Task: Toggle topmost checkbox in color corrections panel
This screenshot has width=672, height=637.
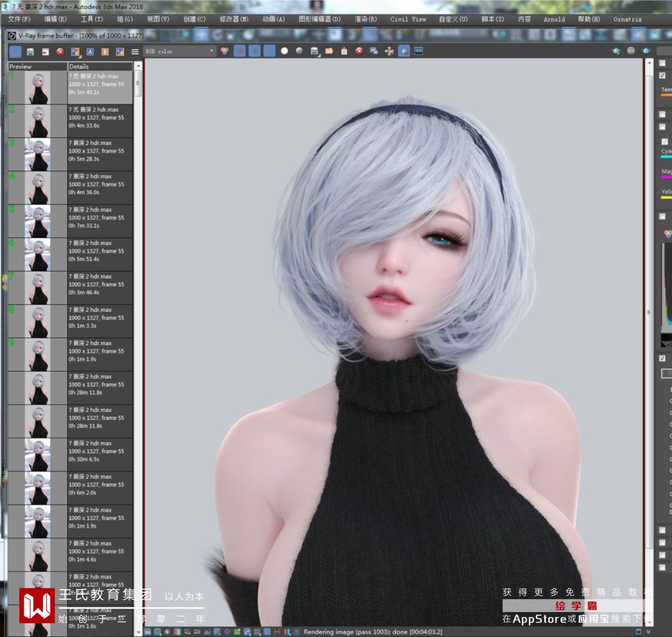Action: click(662, 64)
